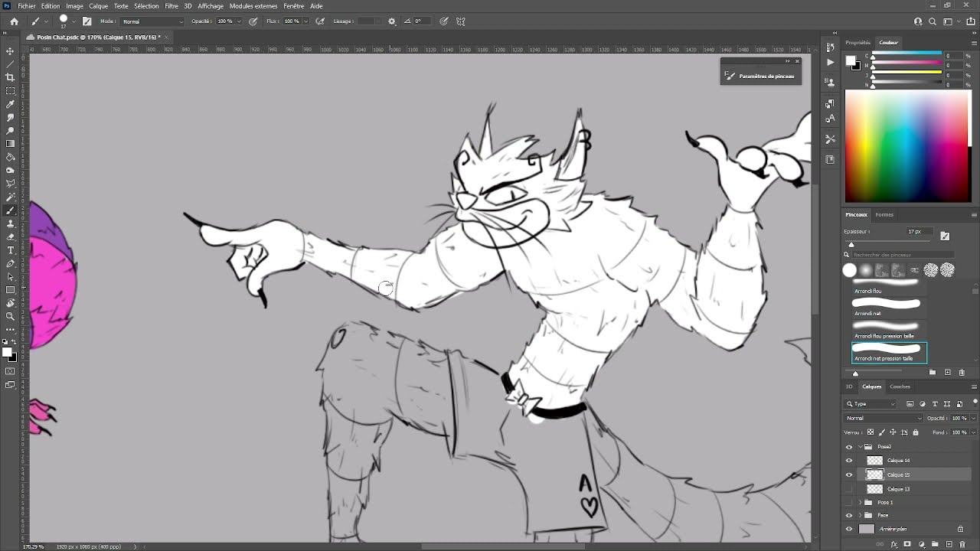Open brush settings panel toggle in options bar

pos(87,21)
